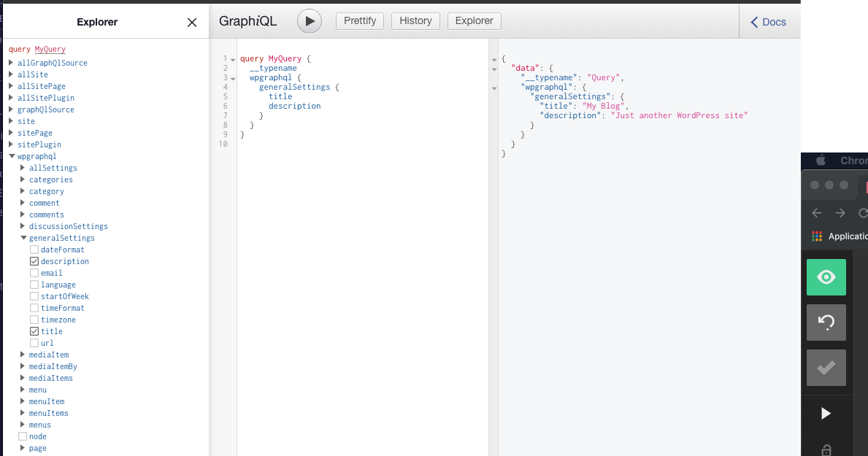Viewport: 868px width, 456px height.
Task: Click the fold arrow beside line 1 in editor
Action: [233, 59]
